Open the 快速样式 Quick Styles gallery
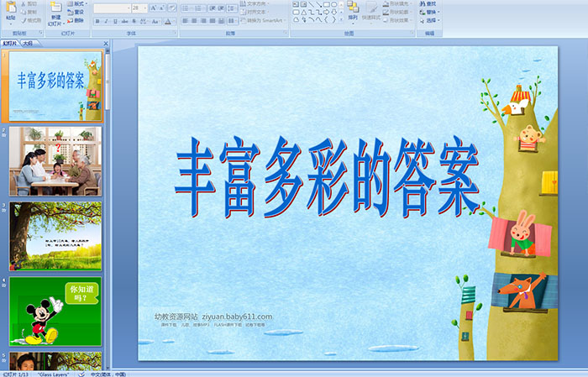 click(x=371, y=11)
